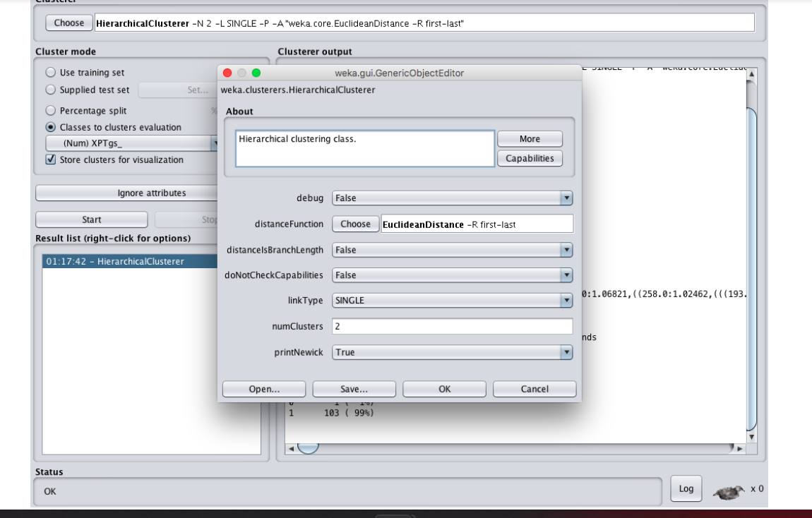
Task: Click the Ignore attributes button
Action: pyautogui.click(x=126, y=193)
